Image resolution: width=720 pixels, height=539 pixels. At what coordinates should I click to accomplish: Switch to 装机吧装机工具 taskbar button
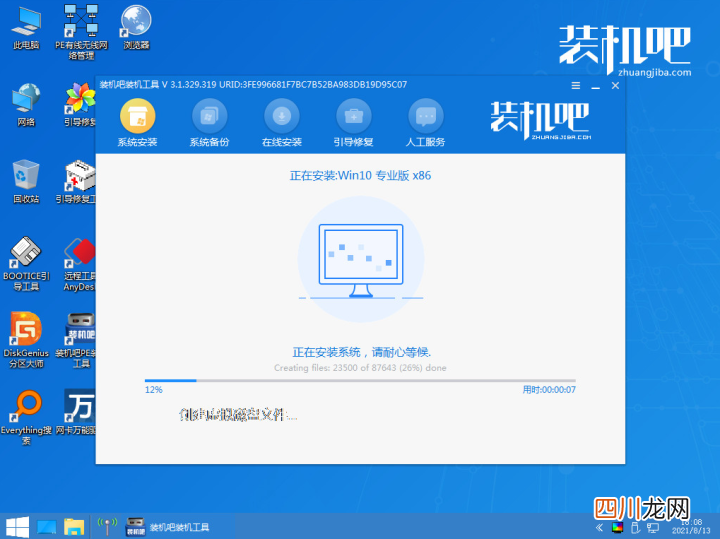tap(168, 527)
